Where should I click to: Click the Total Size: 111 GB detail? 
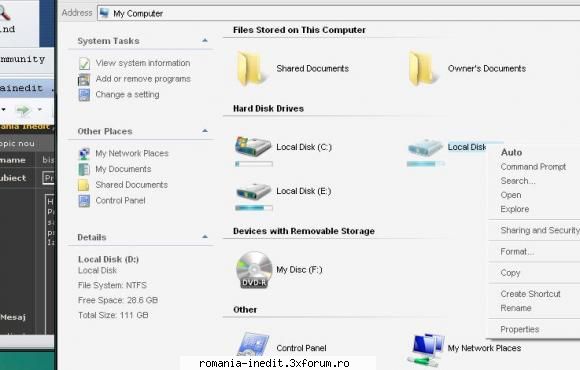click(x=113, y=315)
